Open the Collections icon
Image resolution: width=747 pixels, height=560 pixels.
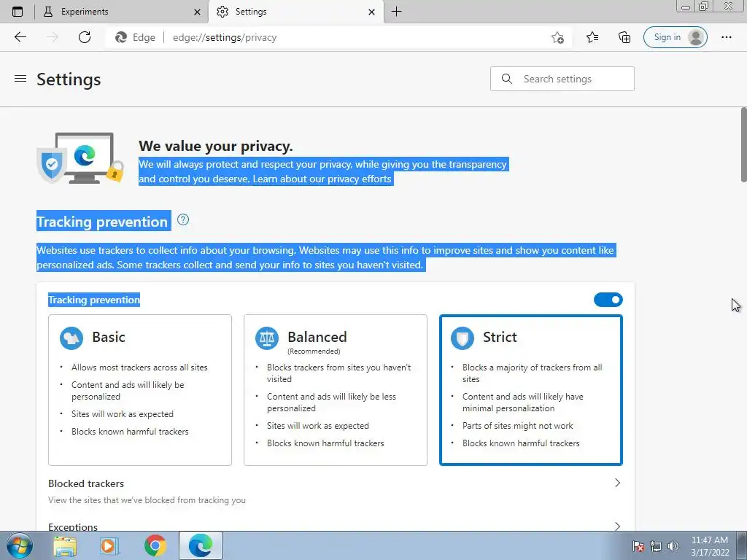click(624, 37)
